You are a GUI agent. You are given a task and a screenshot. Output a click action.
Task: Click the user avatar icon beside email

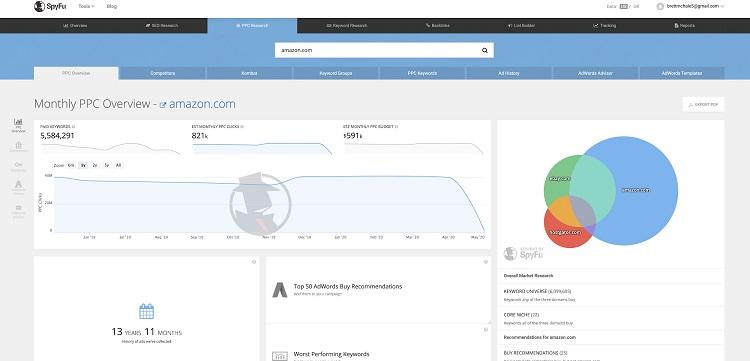tap(660, 6)
